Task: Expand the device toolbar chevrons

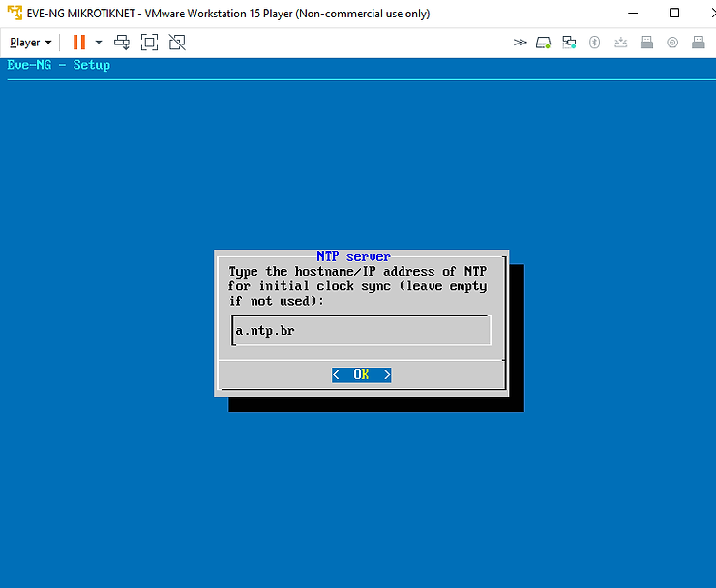Action: coord(520,43)
